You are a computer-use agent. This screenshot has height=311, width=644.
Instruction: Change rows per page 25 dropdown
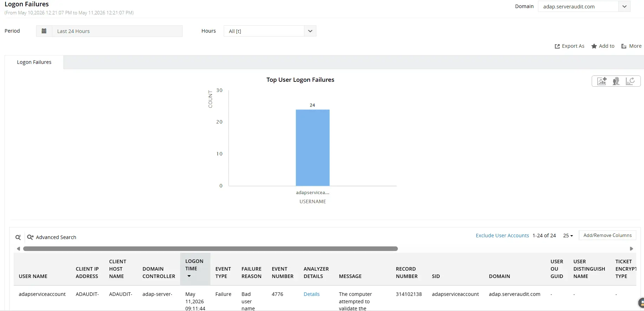(568, 236)
